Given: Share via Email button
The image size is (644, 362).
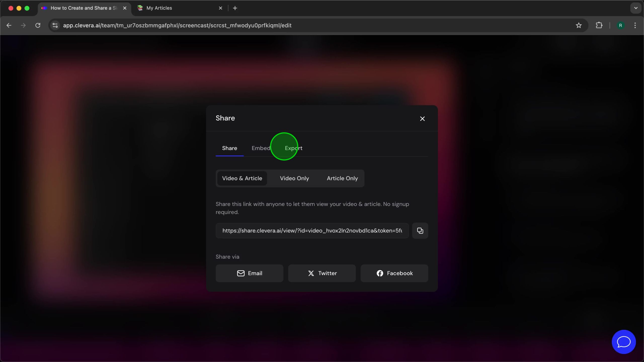Looking at the screenshot, I should tap(249, 273).
